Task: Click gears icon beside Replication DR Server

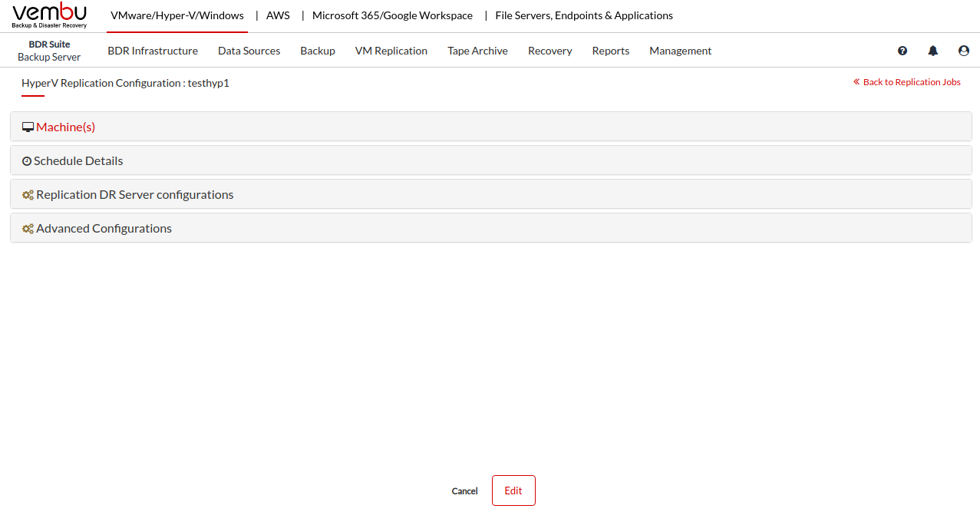Action: pyautogui.click(x=28, y=195)
